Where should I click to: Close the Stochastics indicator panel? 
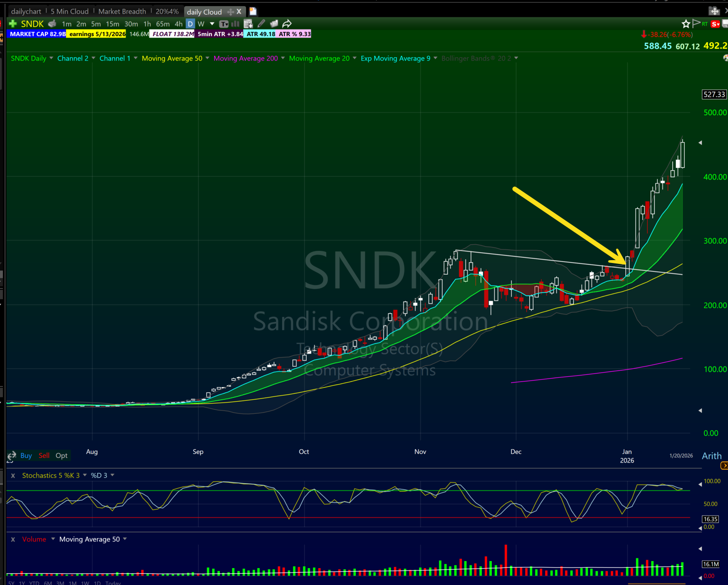(x=13, y=475)
